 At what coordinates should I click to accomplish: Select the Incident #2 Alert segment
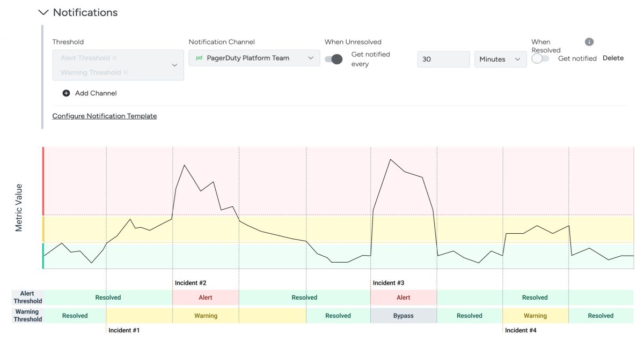tap(206, 298)
